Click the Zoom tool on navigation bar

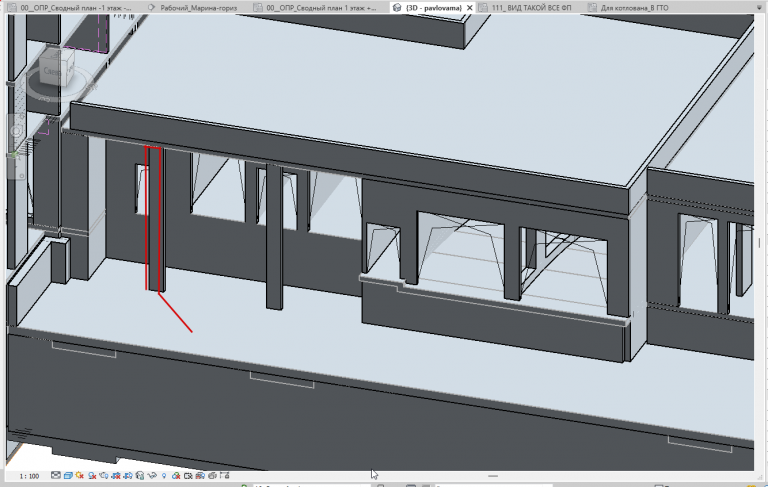coord(16,156)
